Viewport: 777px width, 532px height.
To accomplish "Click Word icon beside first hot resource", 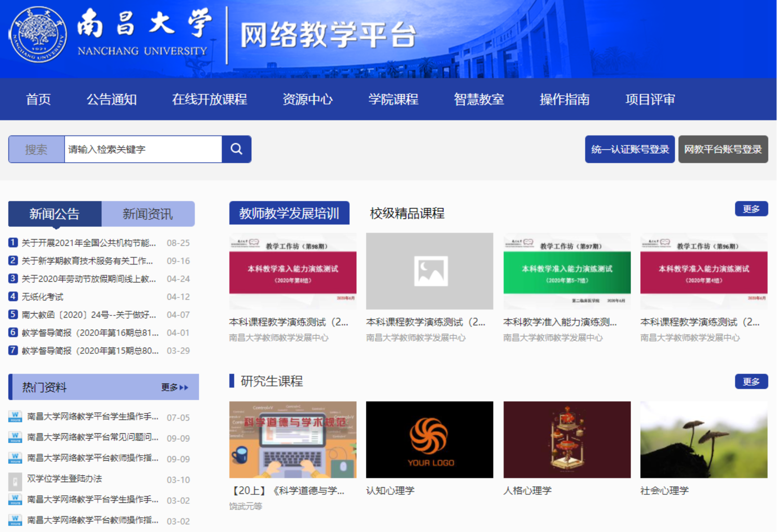I will pyautogui.click(x=15, y=417).
